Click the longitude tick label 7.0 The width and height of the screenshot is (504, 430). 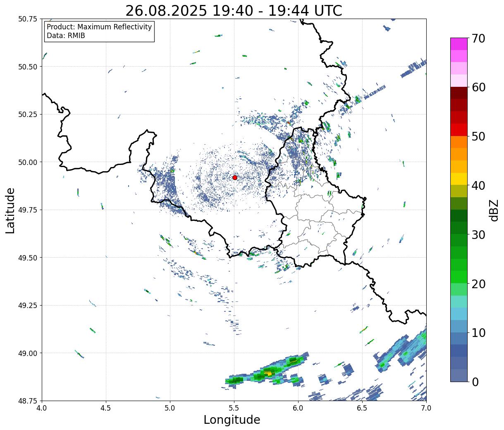(x=426, y=408)
